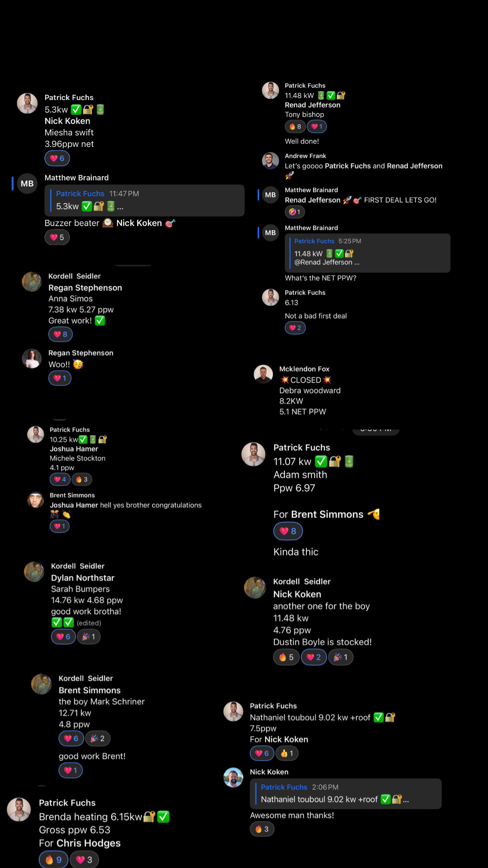488x868 pixels.
Task: Click Matthew Brainard's MB avatar beside Buzzer beater
Action: 27,184
